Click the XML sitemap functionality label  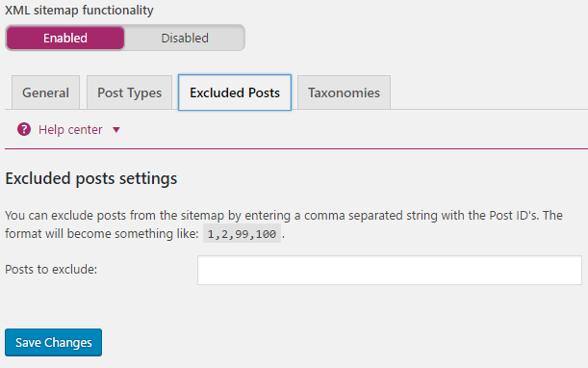click(x=79, y=11)
